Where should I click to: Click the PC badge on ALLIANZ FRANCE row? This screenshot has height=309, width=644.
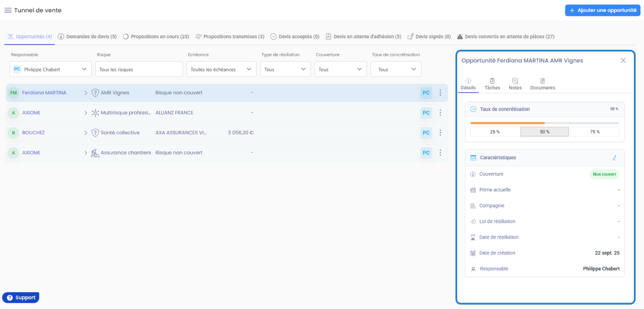(x=426, y=113)
